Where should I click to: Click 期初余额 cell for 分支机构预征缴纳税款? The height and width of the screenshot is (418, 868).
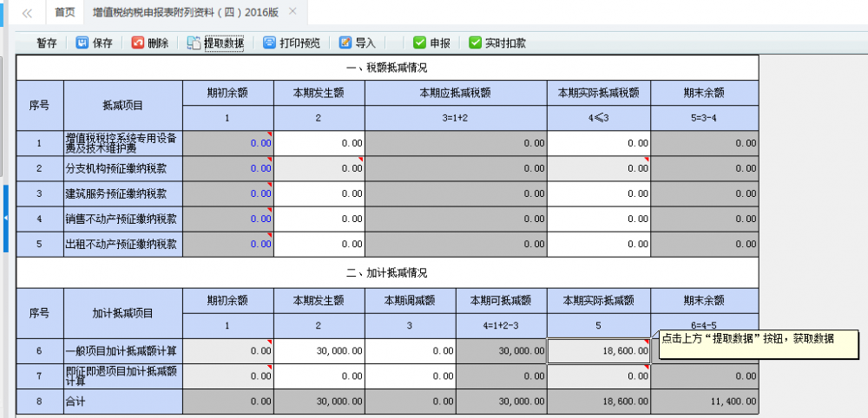228,168
